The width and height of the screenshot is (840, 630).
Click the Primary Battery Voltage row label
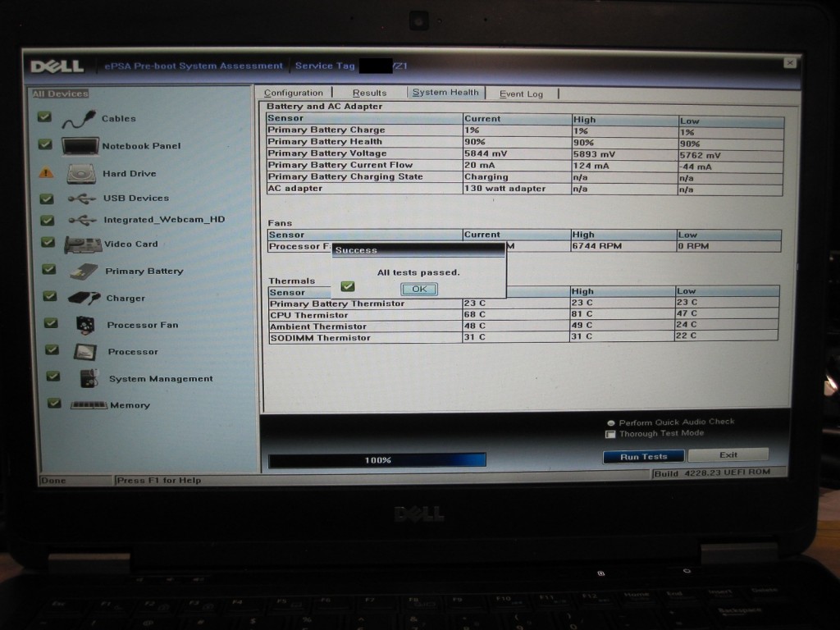pos(326,153)
